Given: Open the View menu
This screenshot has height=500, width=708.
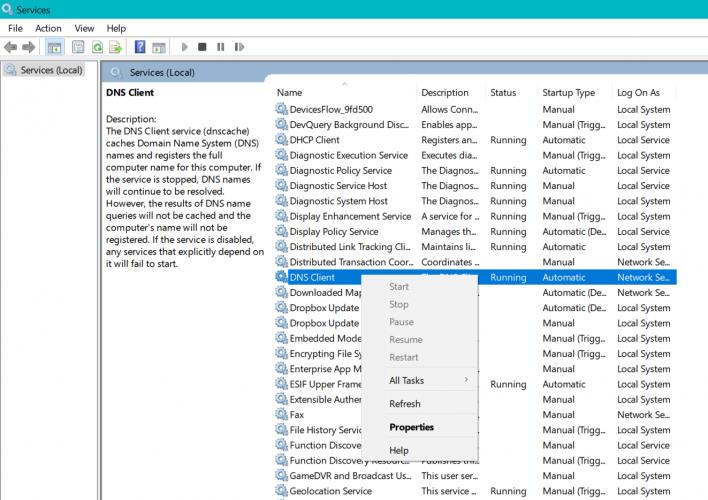Looking at the screenshot, I should click(x=84, y=28).
